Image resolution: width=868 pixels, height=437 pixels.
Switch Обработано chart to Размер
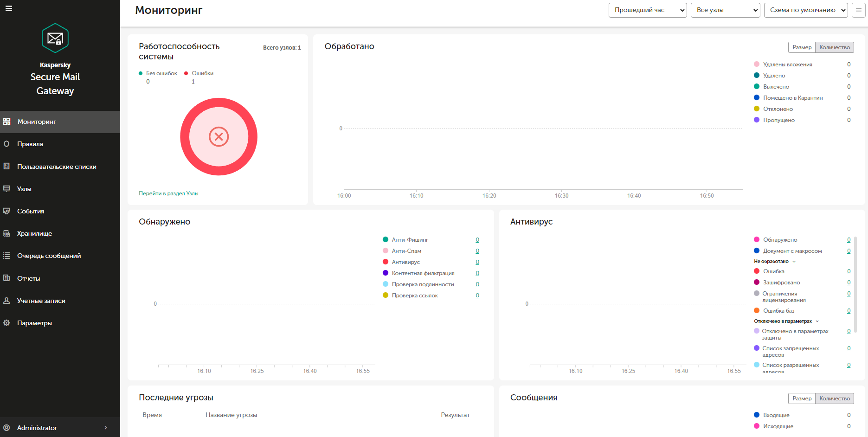coord(802,47)
